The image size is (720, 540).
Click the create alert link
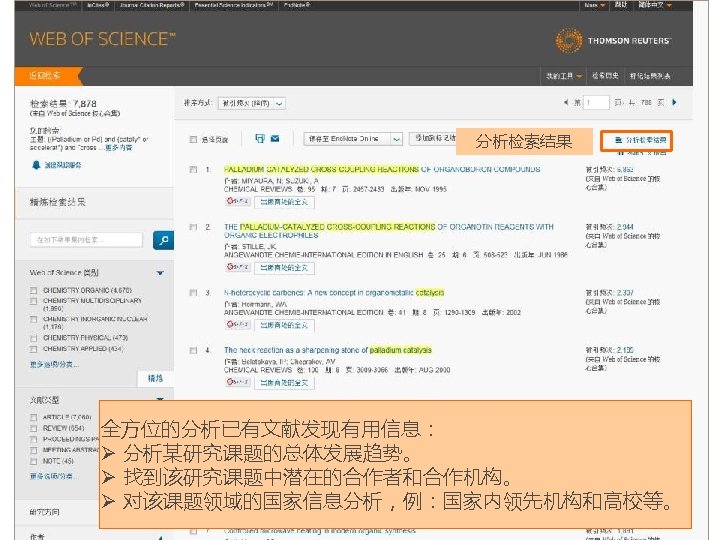pyautogui.click(x=62, y=165)
